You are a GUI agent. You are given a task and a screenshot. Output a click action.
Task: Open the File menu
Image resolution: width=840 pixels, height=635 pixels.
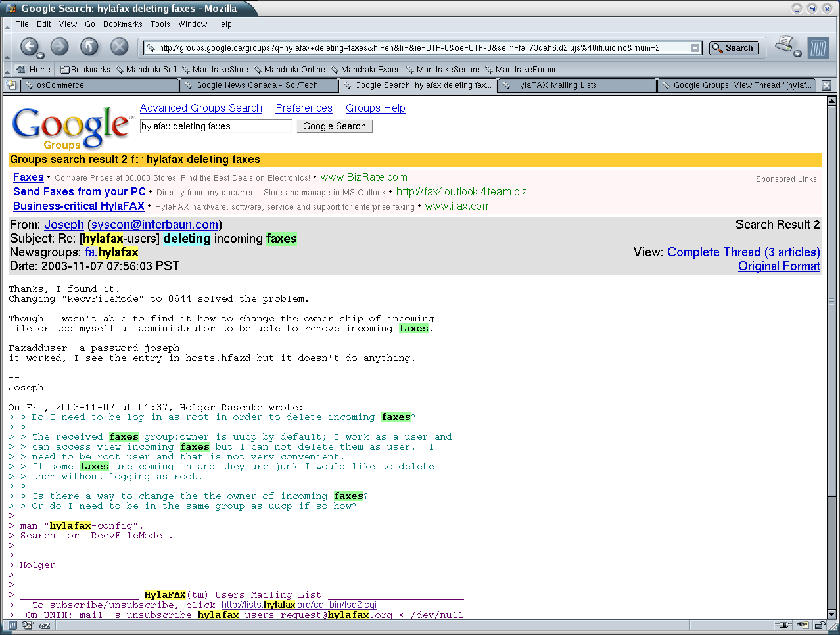tap(22, 24)
